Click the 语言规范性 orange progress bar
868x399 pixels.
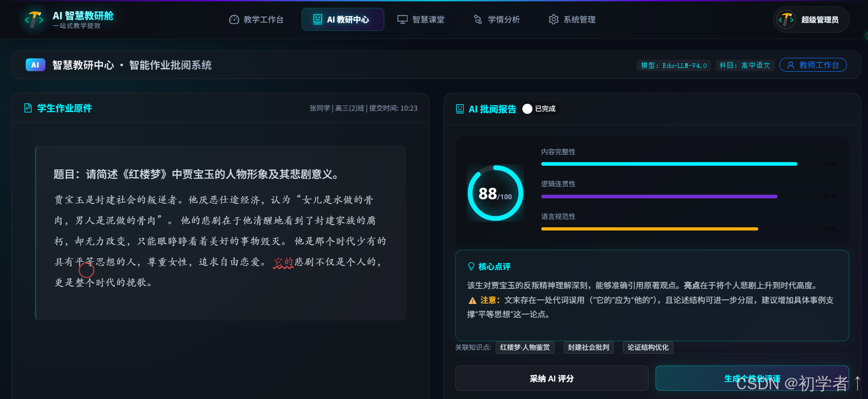pyautogui.click(x=650, y=229)
